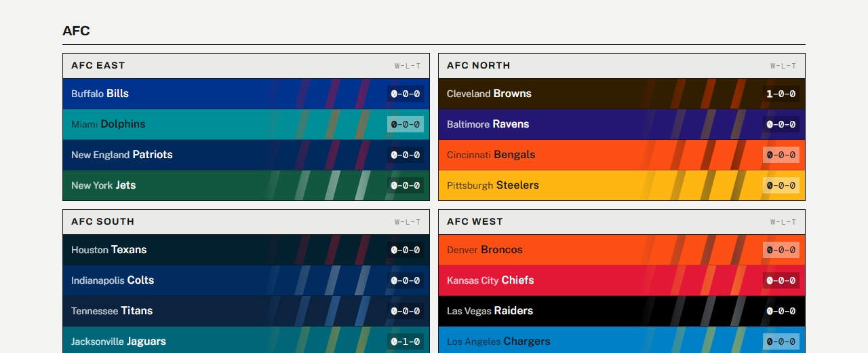Open the Houston Texans team row

click(246, 250)
